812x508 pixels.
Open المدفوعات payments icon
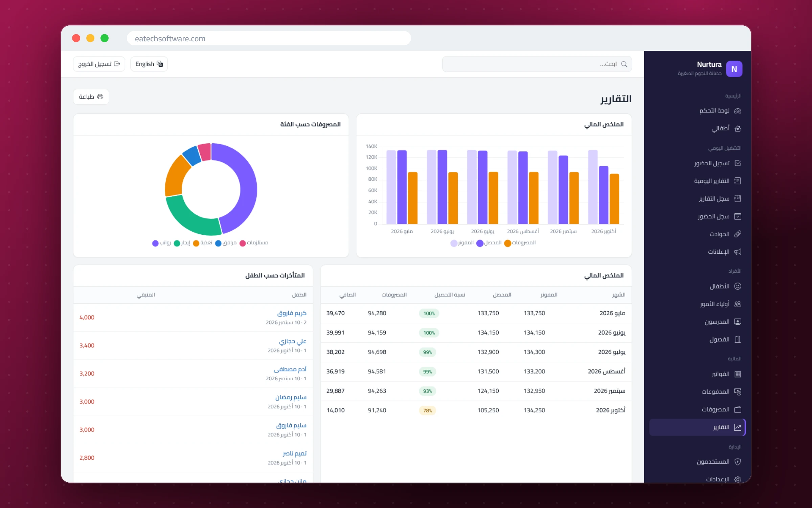pyautogui.click(x=738, y=392)
